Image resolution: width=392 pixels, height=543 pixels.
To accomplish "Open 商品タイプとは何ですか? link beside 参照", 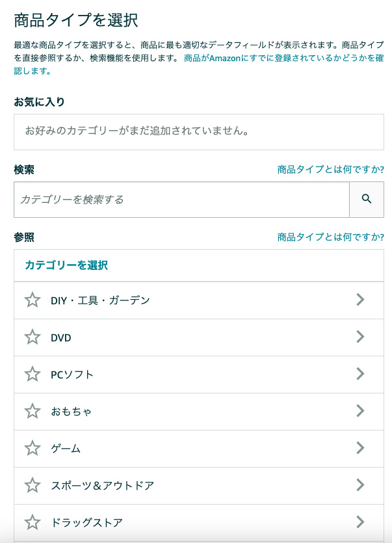I will [330, 237].
